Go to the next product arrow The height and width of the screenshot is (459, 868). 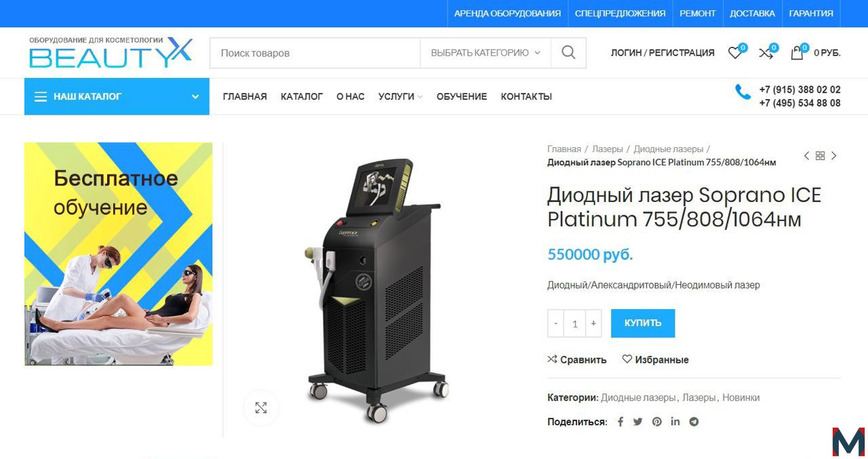click(x=834, y=156)
